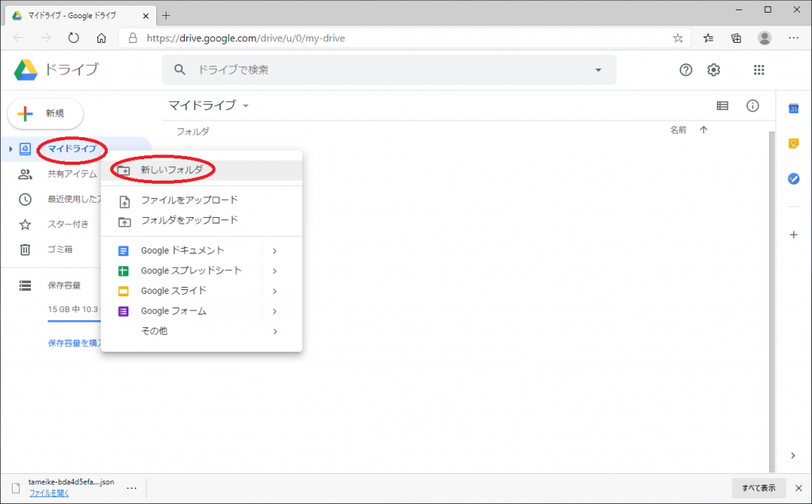Viewport: 812px width, 504px height.
Task: Open the Google apps grid icon
Action: [759, 70]
